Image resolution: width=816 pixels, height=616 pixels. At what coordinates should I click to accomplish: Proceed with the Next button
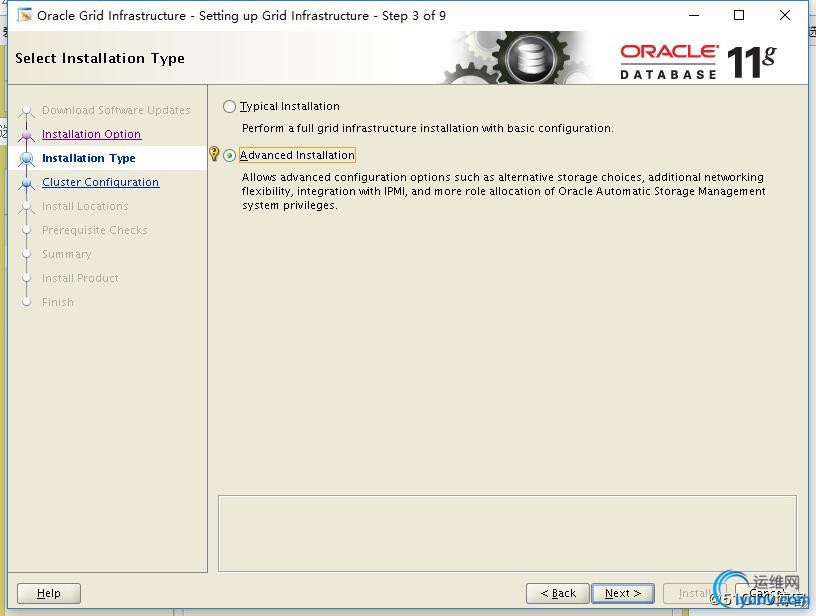(623, 593)
